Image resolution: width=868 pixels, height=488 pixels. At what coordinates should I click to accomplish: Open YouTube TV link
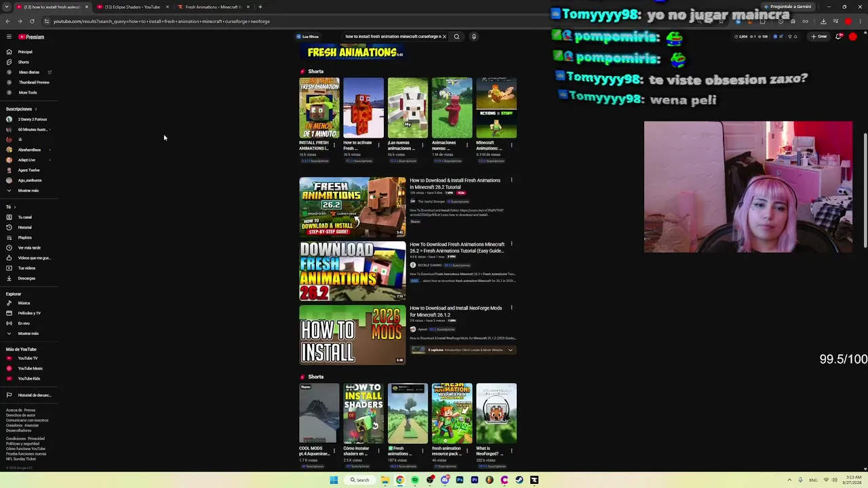coord(27,358)
